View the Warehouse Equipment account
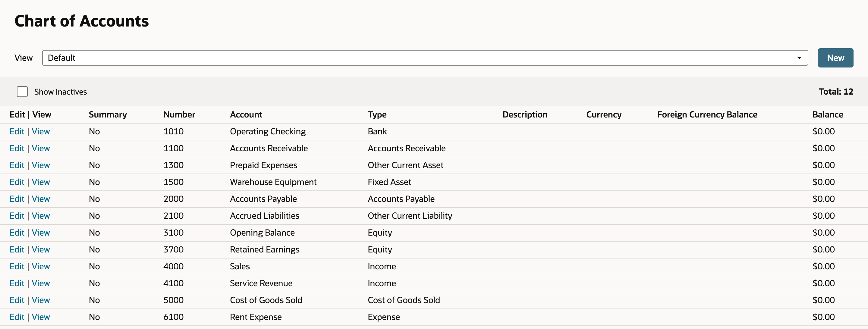 (x=41, y=182)
